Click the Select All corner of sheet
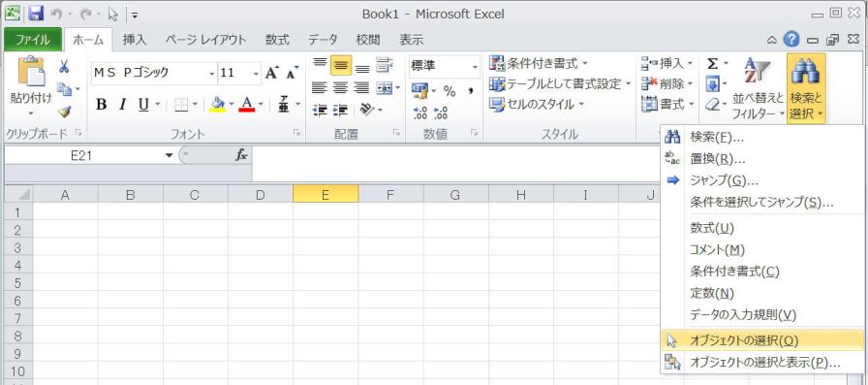This screenshot has width=868, height=385. coord(18,194)
